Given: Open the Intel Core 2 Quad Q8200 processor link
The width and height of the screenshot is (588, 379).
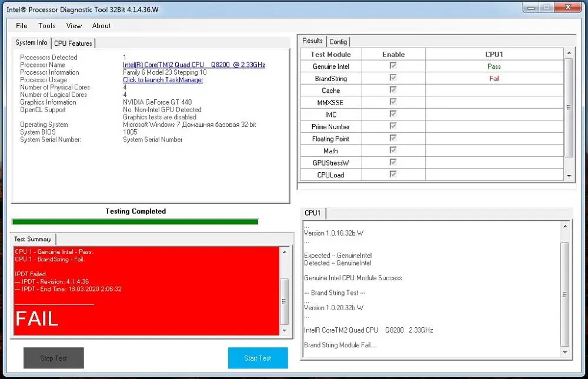Looking at the screenshot, I should pos(194,65).
